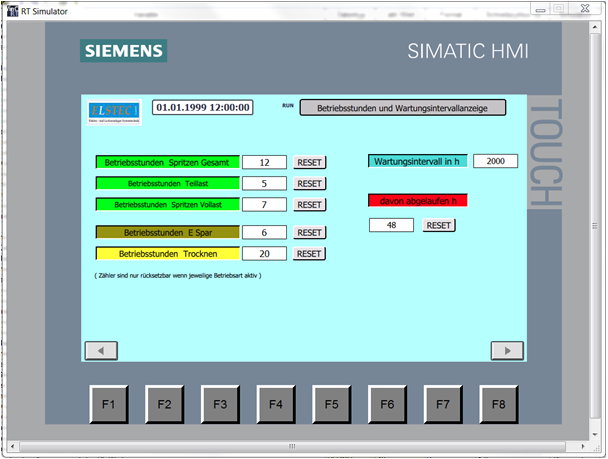Reset Betriebsstunden Spritzen Gesamt counter
608x459 pixels.
[x=309, y=162]
